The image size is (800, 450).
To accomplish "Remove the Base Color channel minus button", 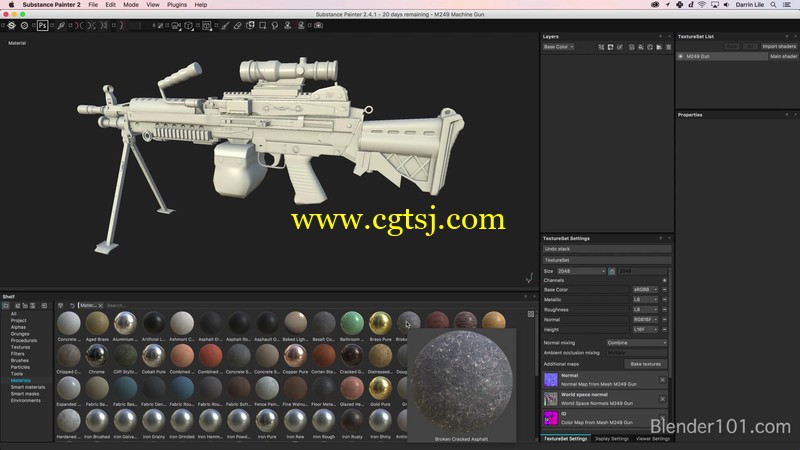I will 664,290.
